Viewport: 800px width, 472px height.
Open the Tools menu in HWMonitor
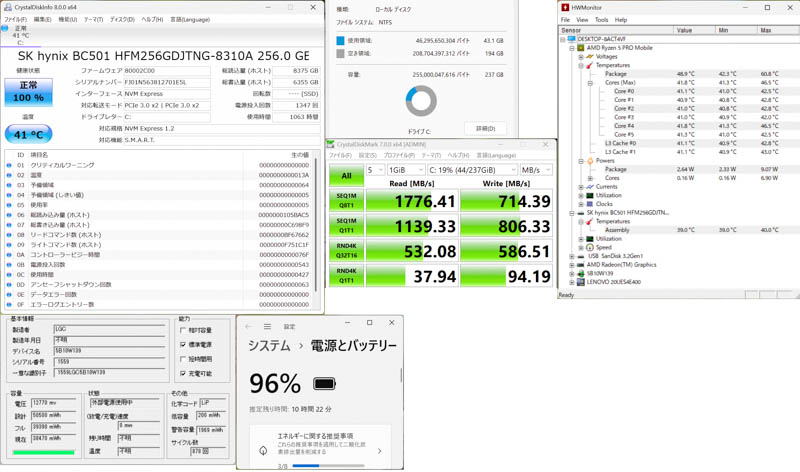tap(601, 20)
